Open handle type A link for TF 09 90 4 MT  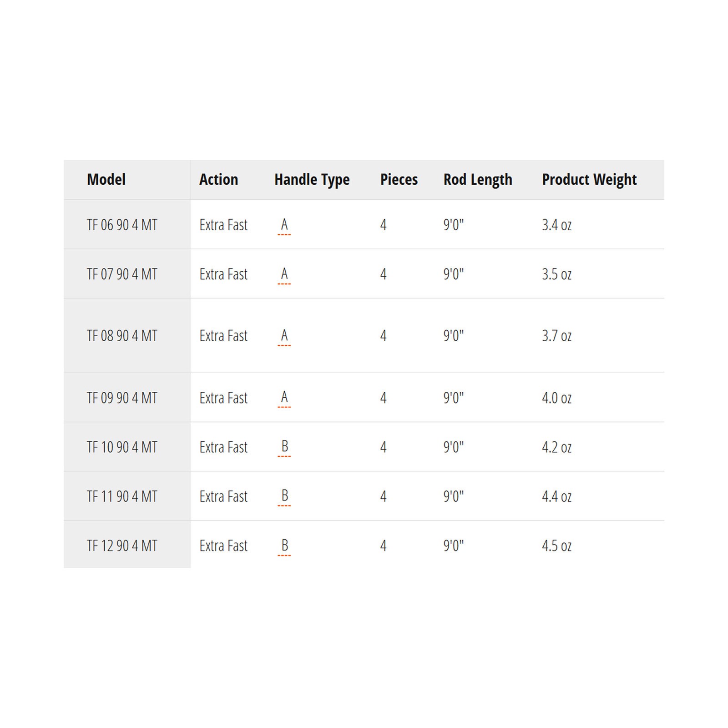coord(284,398)
